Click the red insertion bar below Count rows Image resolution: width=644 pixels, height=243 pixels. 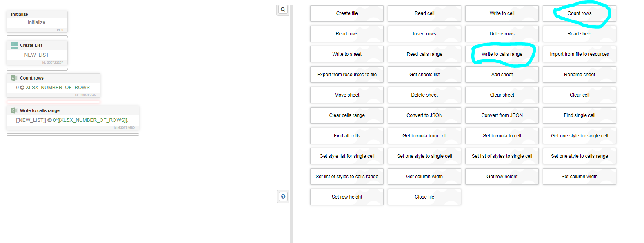(53, 102)
